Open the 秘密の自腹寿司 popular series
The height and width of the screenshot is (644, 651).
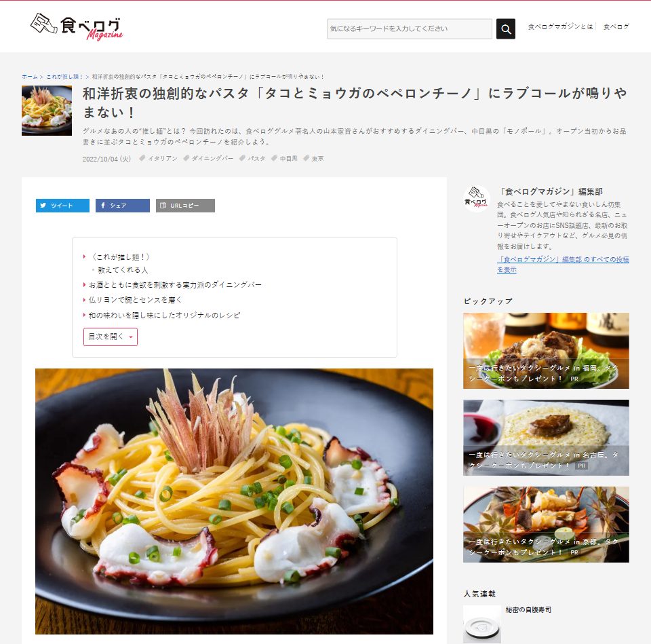[x=528, y=609]
